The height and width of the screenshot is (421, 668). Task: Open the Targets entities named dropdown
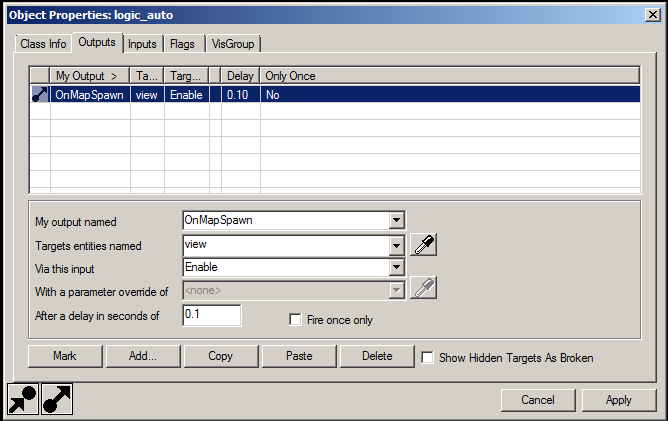396,244
